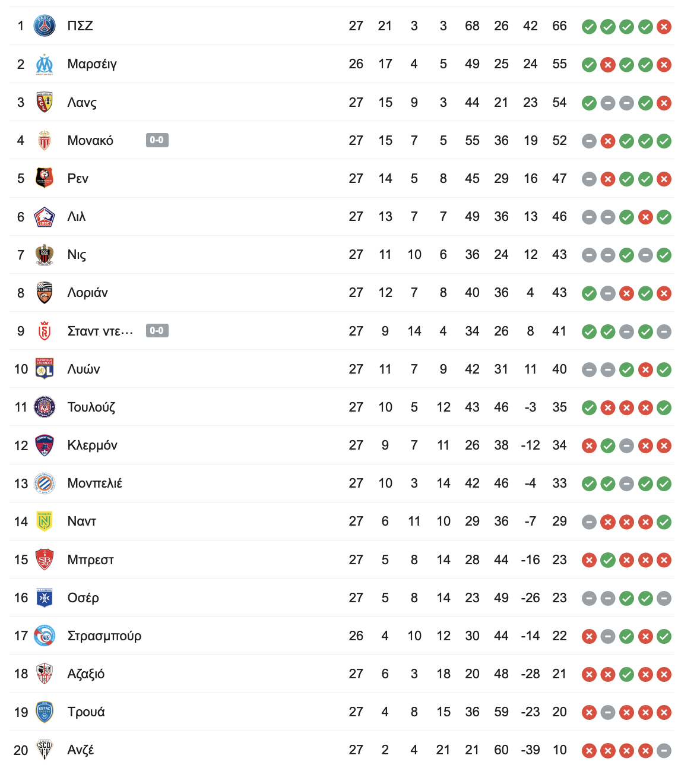
Task: Click the Lille club badge
Action: click(45, 217)
